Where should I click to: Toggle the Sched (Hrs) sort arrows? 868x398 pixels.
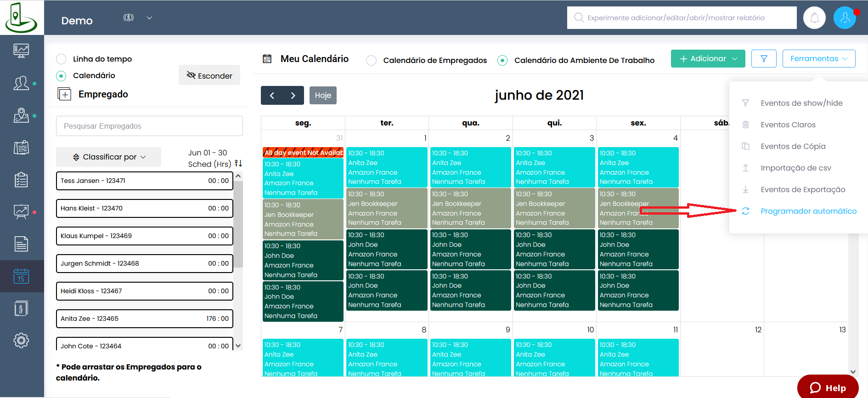[238, 164]
